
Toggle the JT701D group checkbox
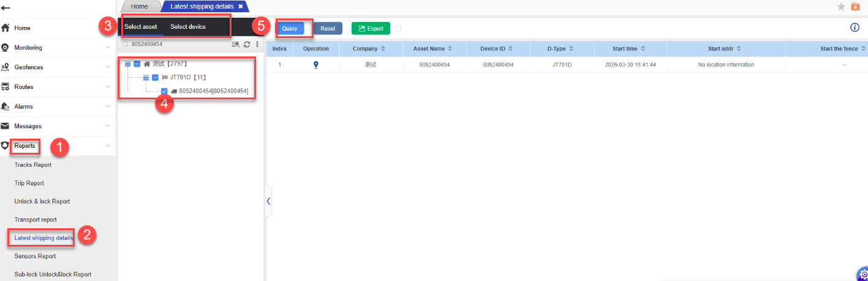(x=155, y=78)
